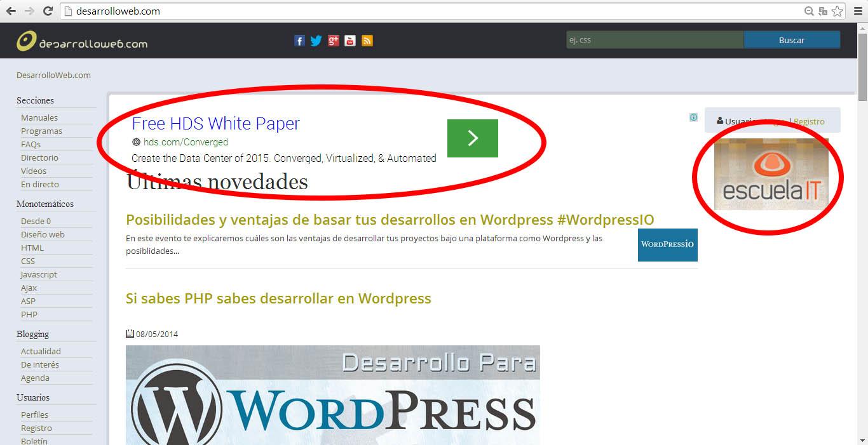Image resolution: width=868 pixels, height=445 pixels.
Task: Open the DesarrolloWeb.com breadcrumb link
Action: (53, 75)
